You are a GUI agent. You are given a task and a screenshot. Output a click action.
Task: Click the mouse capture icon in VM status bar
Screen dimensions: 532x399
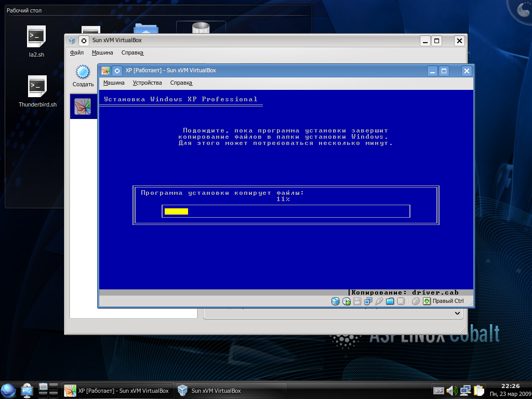click(x=416, y=301)
